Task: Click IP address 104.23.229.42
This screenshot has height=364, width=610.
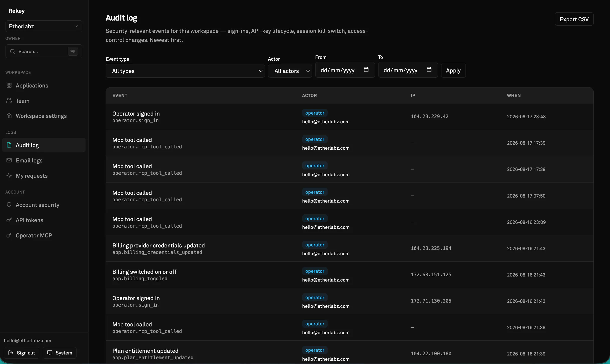Action: pyautogui.click(x=429, y=116)
